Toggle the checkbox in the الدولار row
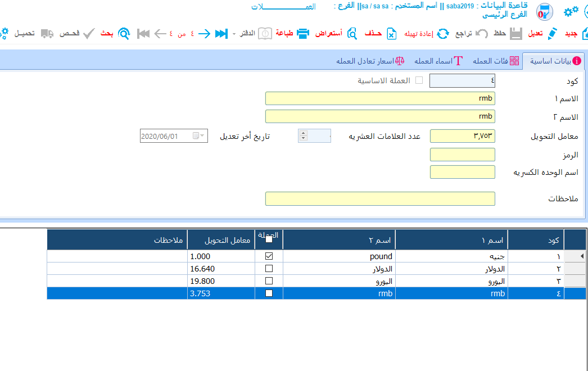588x371 pixels. click(269, 269)
